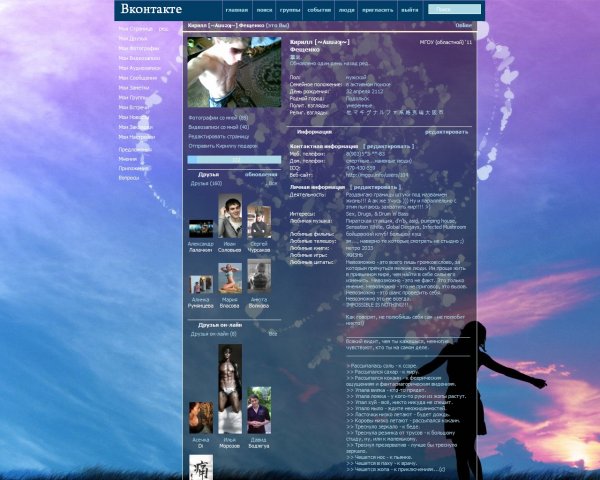600x480 pixels.
Task: Open Мои Группы in sidebar
Action: 132,98
